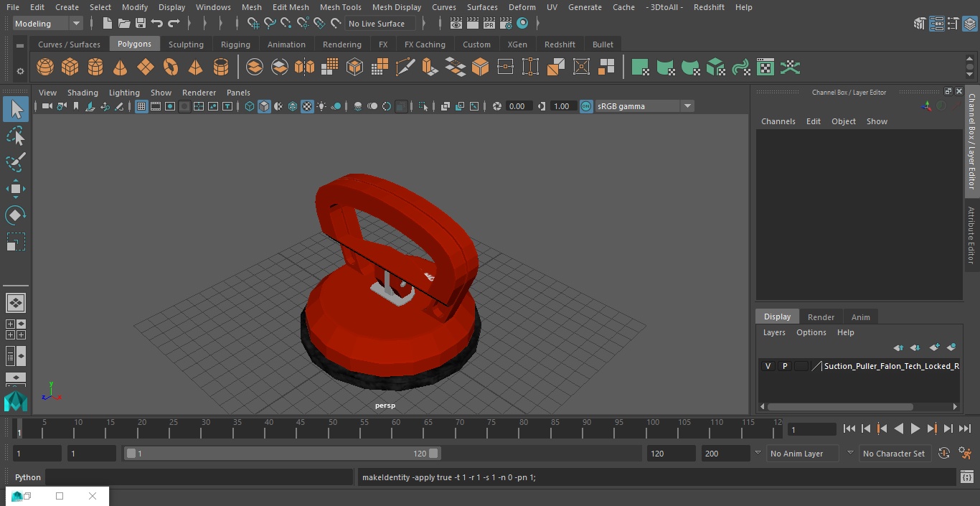
Task: Toggle layer visibility V box
Action: 768,366
